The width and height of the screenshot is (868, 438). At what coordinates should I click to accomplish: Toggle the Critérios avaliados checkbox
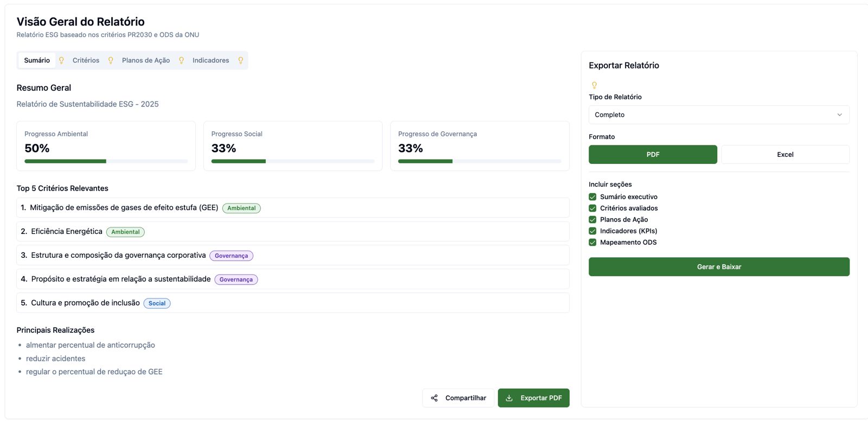tap(592, 208)
